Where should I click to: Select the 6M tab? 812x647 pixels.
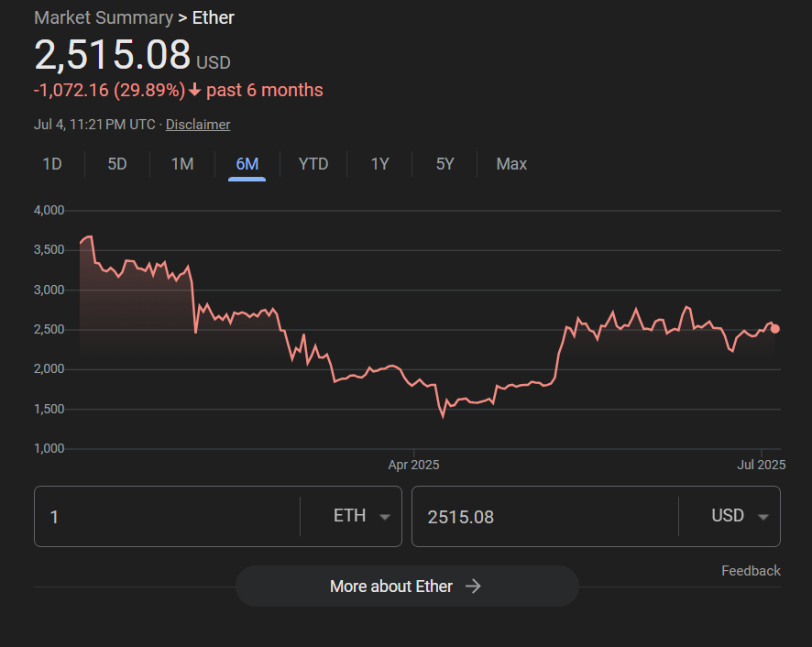(247, 164)
